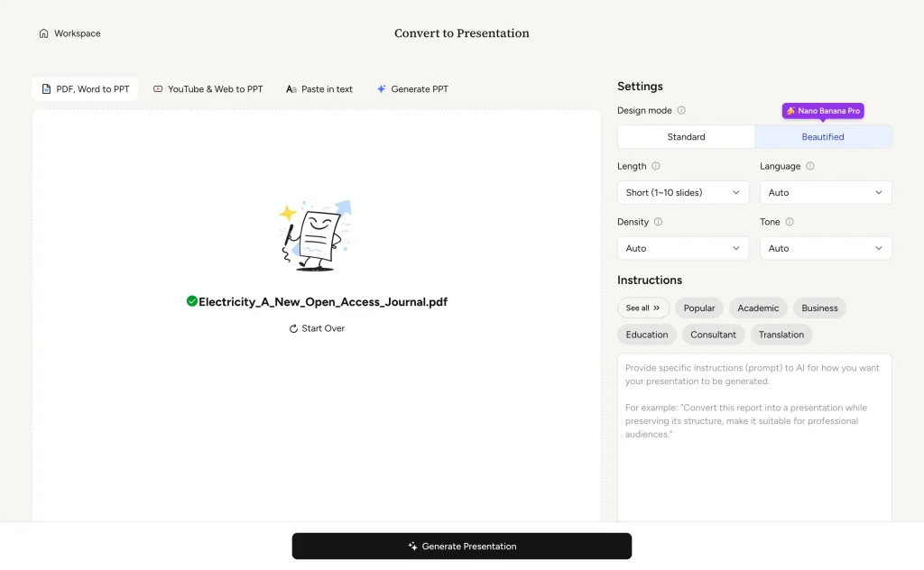Open the Language dropdown set to Auto
Screen dimensions: 924x570
point(826,192)
